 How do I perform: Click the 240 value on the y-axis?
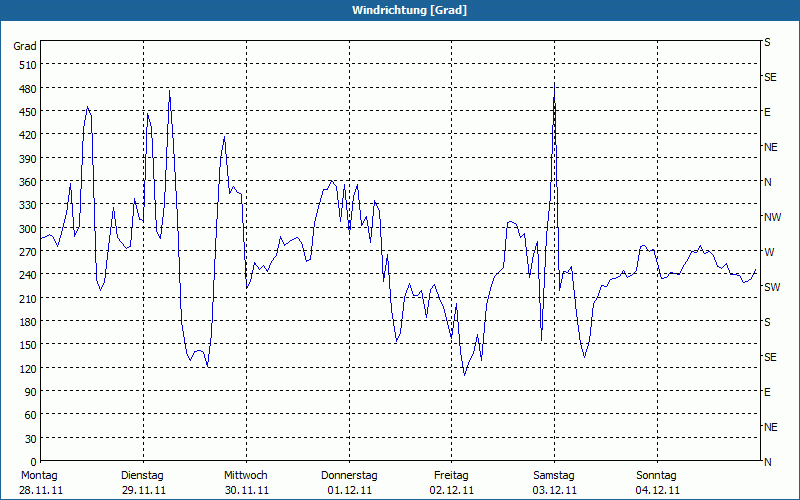(x=28, y=275)
